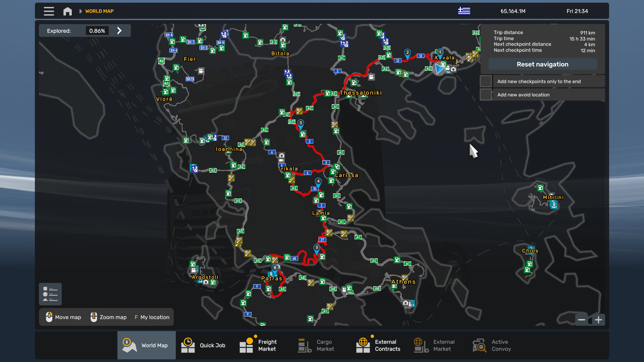644x362 pixels.
Task: Click the Quick Job icon
Action: (x=188, y=345)
